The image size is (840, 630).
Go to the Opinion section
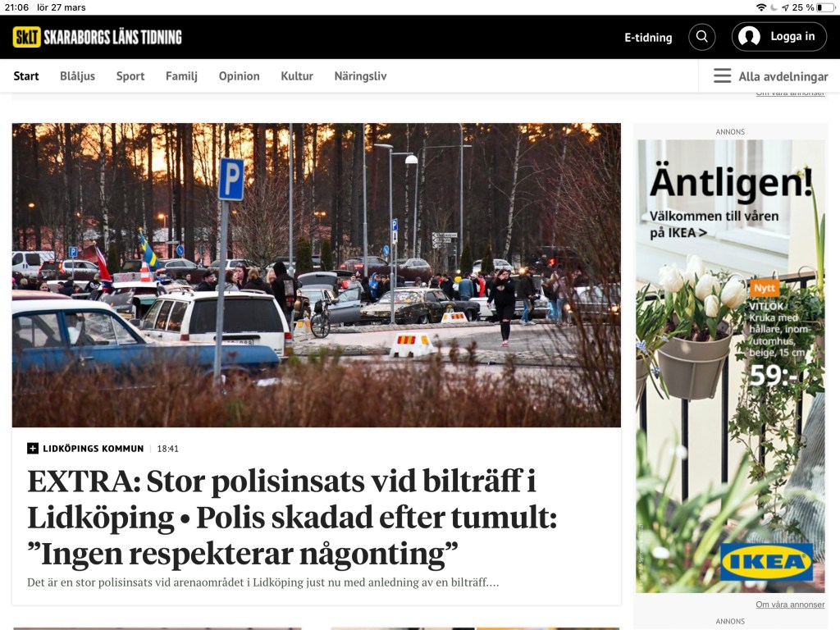click(x=239, y=76)
